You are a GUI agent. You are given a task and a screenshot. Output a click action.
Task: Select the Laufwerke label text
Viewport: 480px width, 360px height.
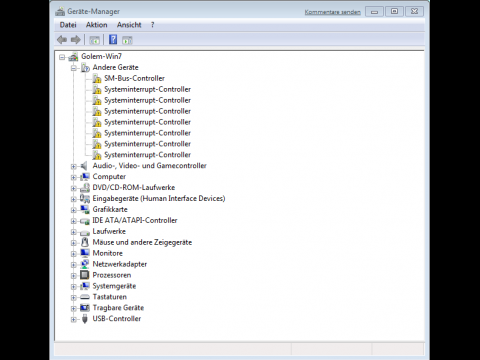point(109,231)
